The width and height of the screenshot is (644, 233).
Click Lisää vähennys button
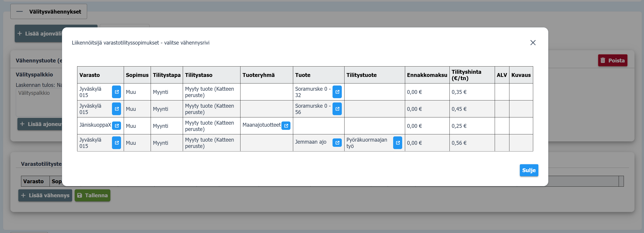pyautogui.click(x=45, y=195)
